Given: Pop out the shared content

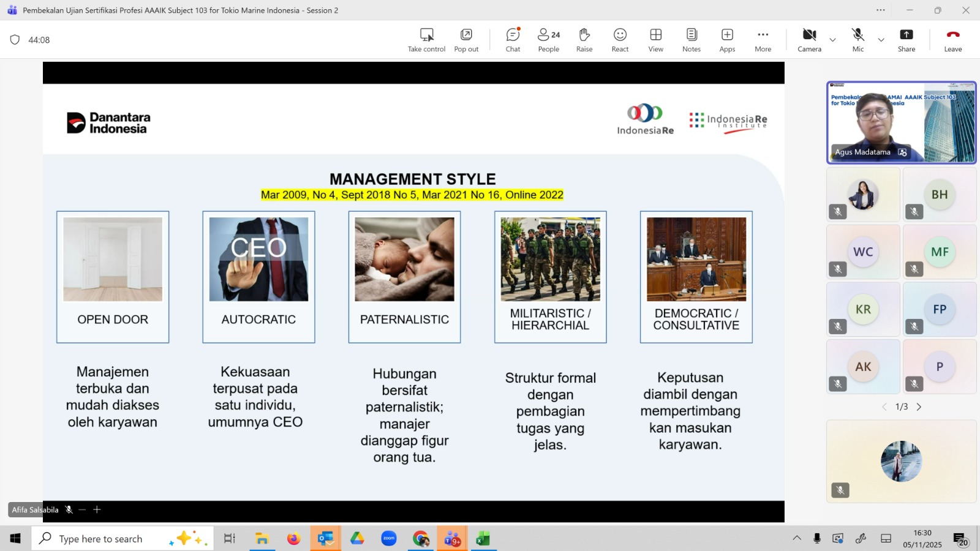Looking at the screenshot, I should coord(466,40).
